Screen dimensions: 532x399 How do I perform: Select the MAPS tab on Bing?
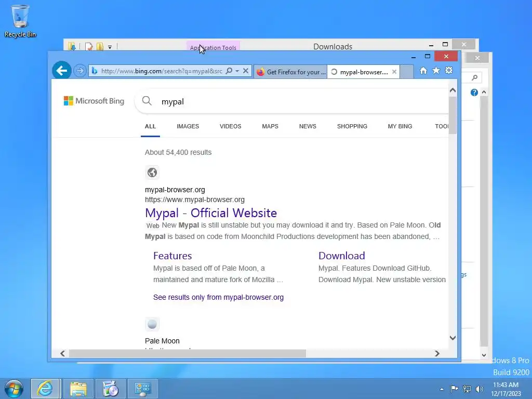click(270, 126)
